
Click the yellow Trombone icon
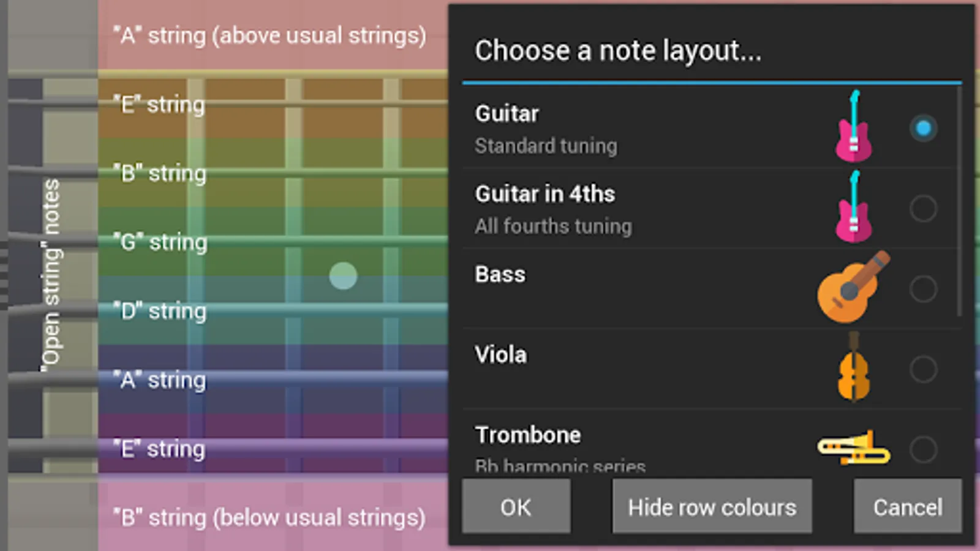[x=854, y=448]
